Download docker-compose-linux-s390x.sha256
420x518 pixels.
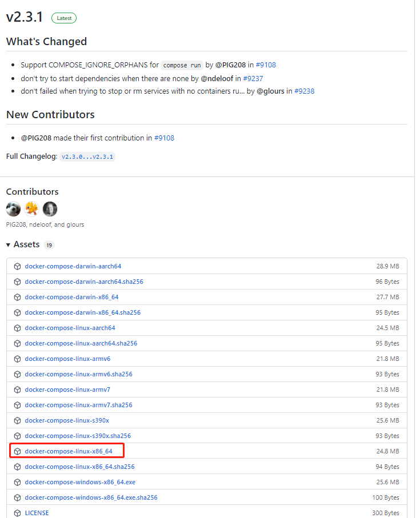point(78,436)
